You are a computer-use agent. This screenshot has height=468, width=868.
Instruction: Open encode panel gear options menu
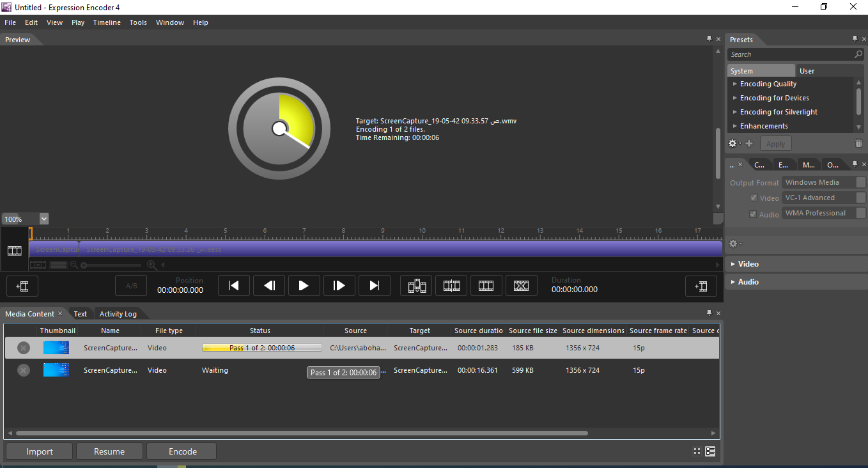click(734, 244)
